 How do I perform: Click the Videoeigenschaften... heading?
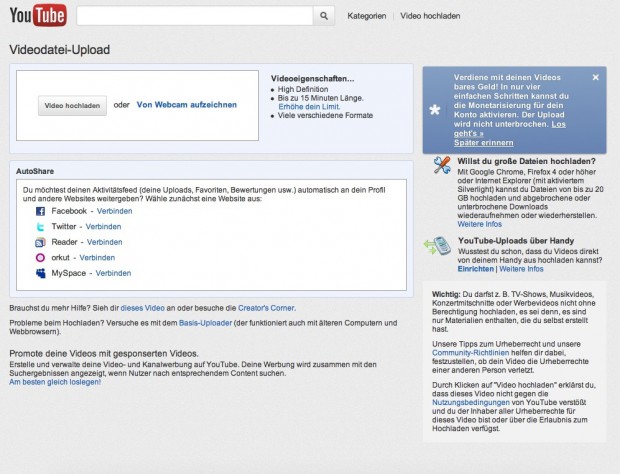click(313, 79)
